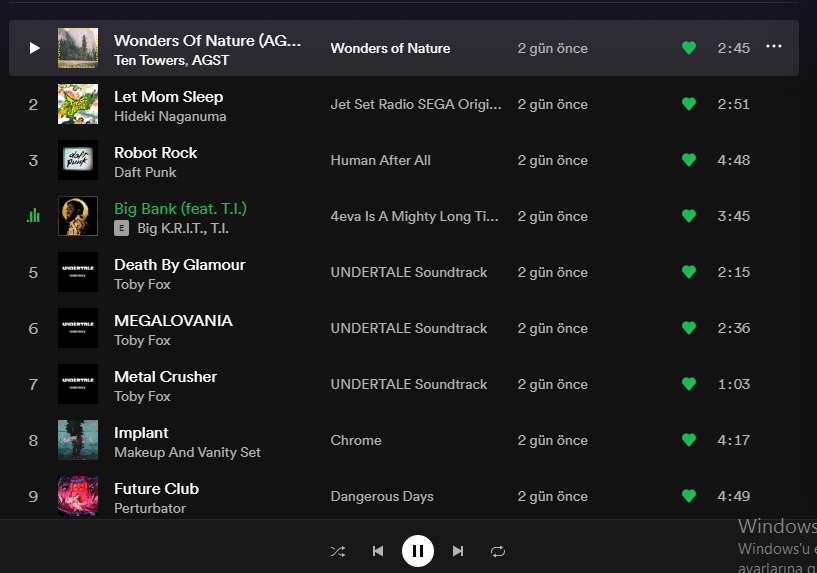
Task: Open the 4eva Is A Mighty Long album
Action: click(x=414, y=216)
